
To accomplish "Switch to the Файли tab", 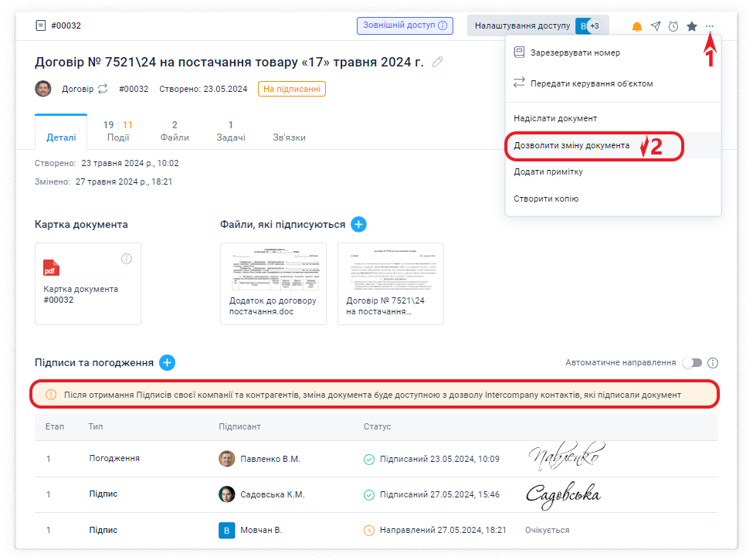I will coord(175,131).
